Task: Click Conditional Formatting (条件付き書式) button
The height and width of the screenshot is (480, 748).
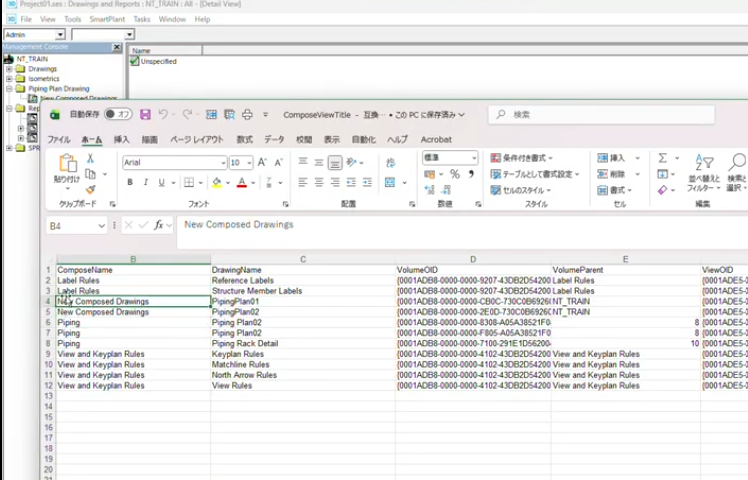Action: click(x=523, y=158)
